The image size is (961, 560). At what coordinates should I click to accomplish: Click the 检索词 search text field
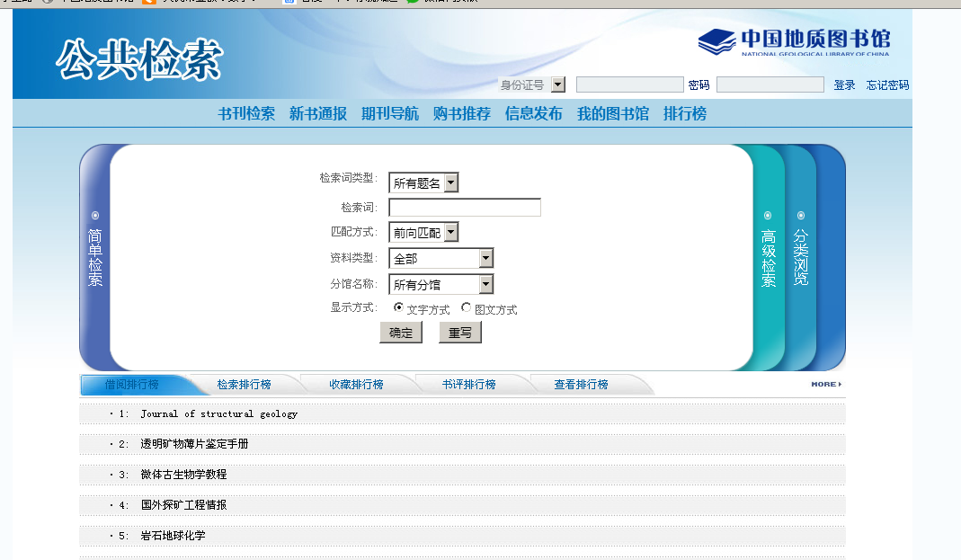(x=465, y=208)
